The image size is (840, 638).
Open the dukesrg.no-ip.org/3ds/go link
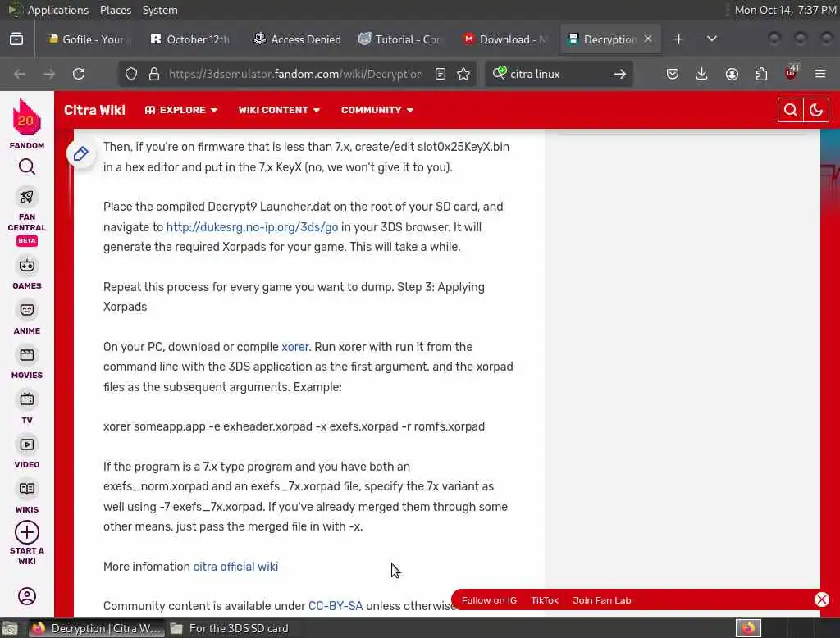pyautogui.click(x=252, y=227)
